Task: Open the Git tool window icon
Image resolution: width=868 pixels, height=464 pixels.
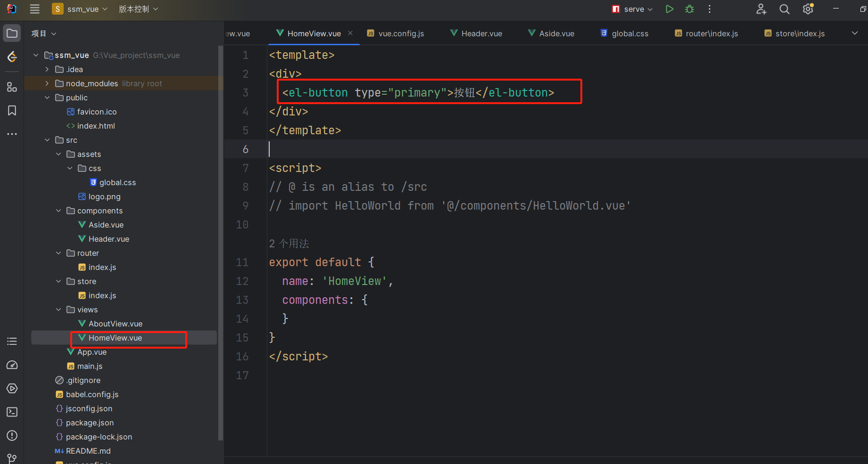Action: [x=12, y=458]
